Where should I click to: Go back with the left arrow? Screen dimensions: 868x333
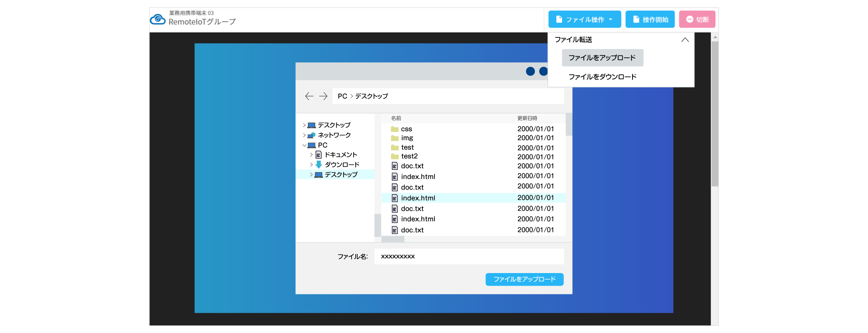pos(309,96)
